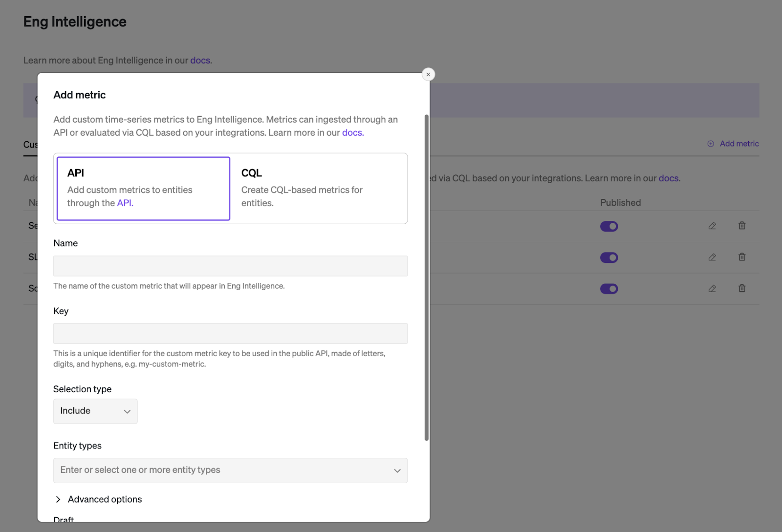Click the Name input field
Screen dimensions: 782x532
(x=230, y=266)
